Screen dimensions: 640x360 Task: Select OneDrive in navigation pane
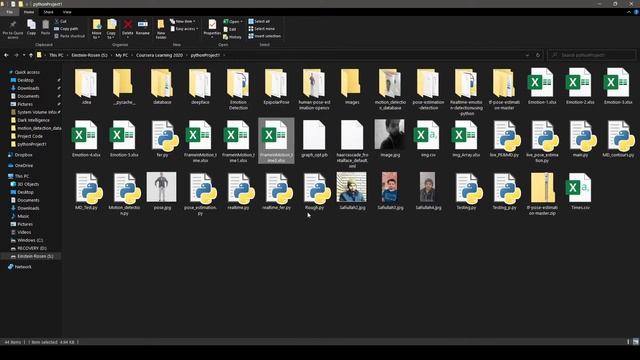pos(24,166)
